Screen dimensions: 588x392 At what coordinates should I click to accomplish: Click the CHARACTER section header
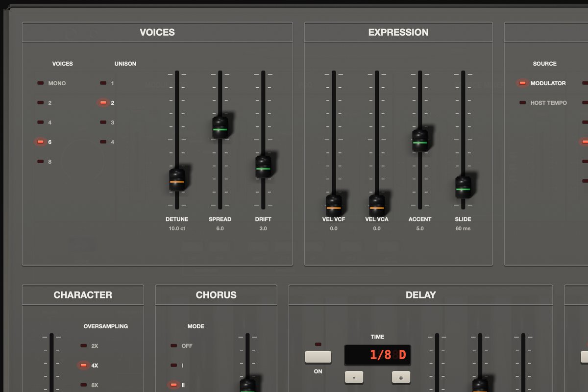[83, 295]
